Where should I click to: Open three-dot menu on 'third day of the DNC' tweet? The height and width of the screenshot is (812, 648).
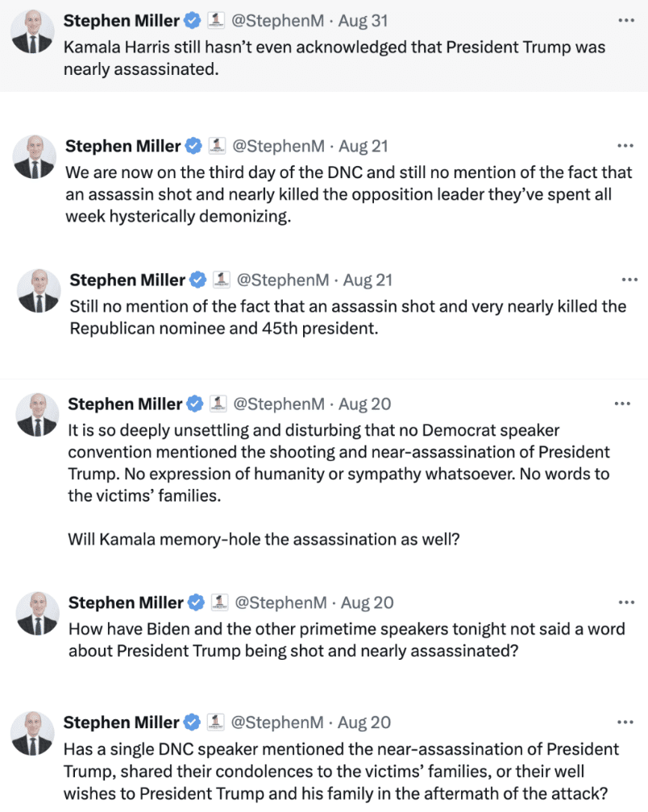[x=625, y=146]
